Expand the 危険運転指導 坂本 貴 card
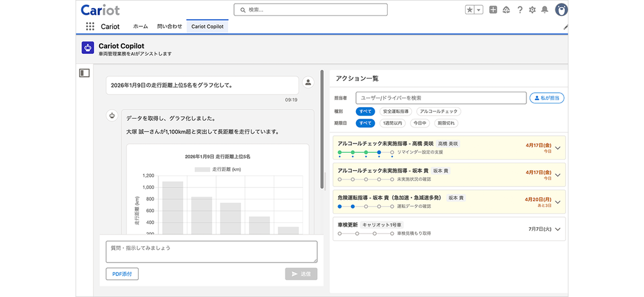The height and width of the screenshot is (297, 644). 557,202
